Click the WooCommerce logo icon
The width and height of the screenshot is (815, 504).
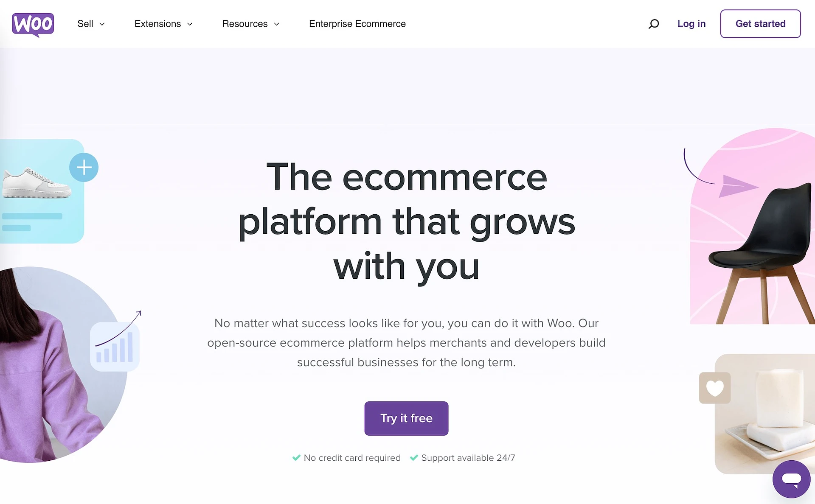pos(33,23)
